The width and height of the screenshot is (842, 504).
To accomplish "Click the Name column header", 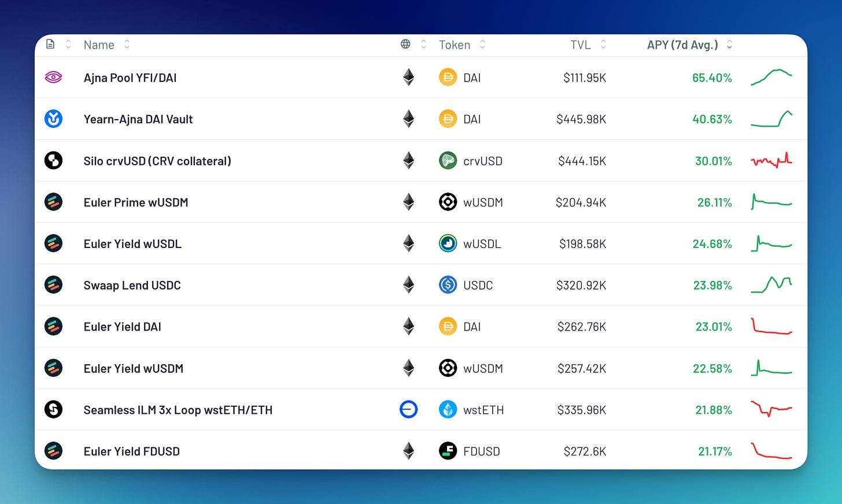I will [99, 45].
